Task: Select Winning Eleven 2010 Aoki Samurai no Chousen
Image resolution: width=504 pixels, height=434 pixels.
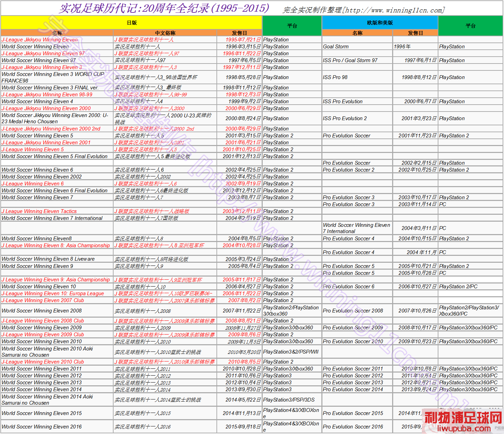Action: (57, 352)
